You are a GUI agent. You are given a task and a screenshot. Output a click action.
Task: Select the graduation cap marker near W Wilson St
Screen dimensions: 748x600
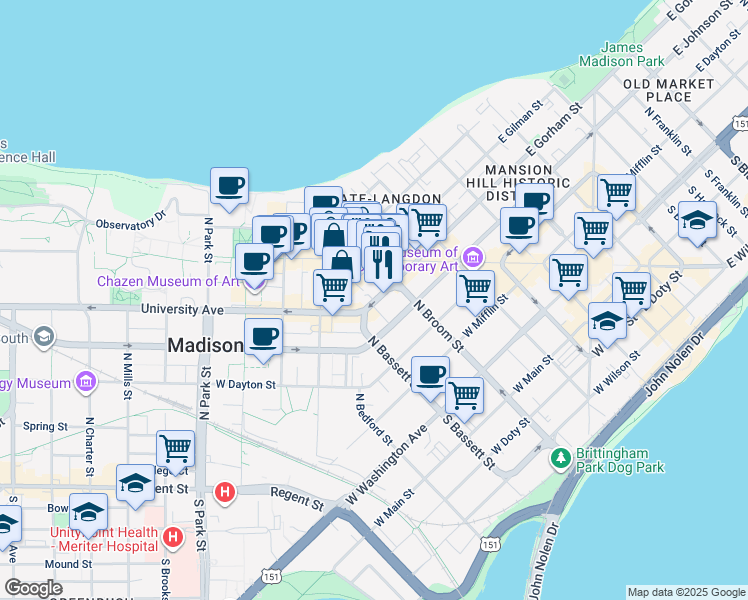coord(607,321)
